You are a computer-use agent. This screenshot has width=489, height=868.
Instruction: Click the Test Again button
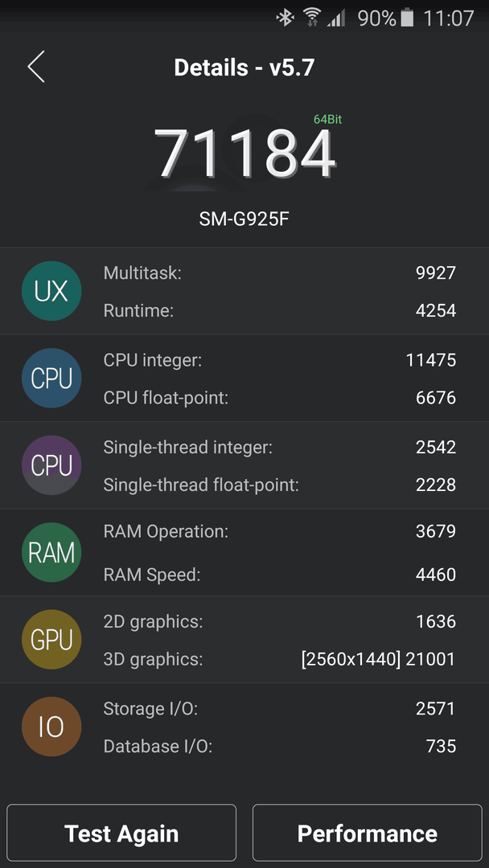(x=121, y=833)
